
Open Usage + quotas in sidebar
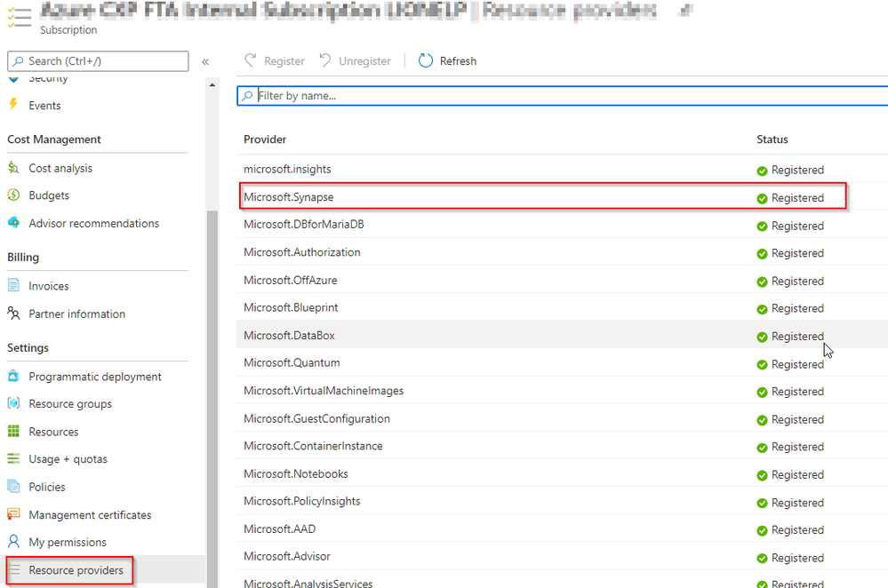(x=68, y=459)
